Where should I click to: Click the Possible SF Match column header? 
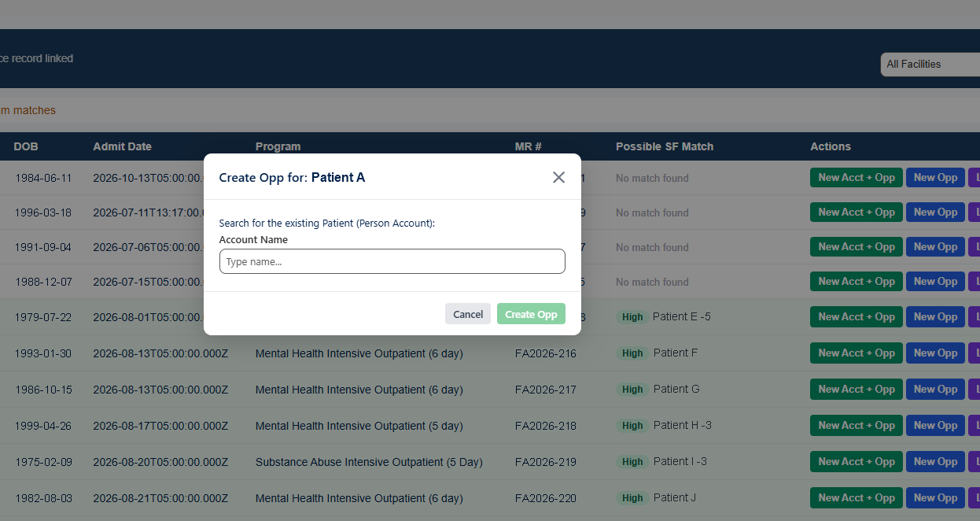click(x=665, y=146)
